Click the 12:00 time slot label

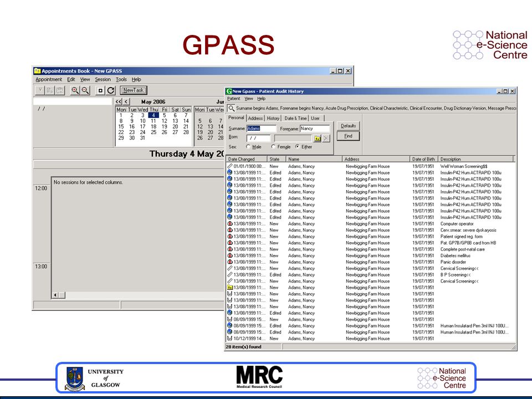[x=41, y=188]
